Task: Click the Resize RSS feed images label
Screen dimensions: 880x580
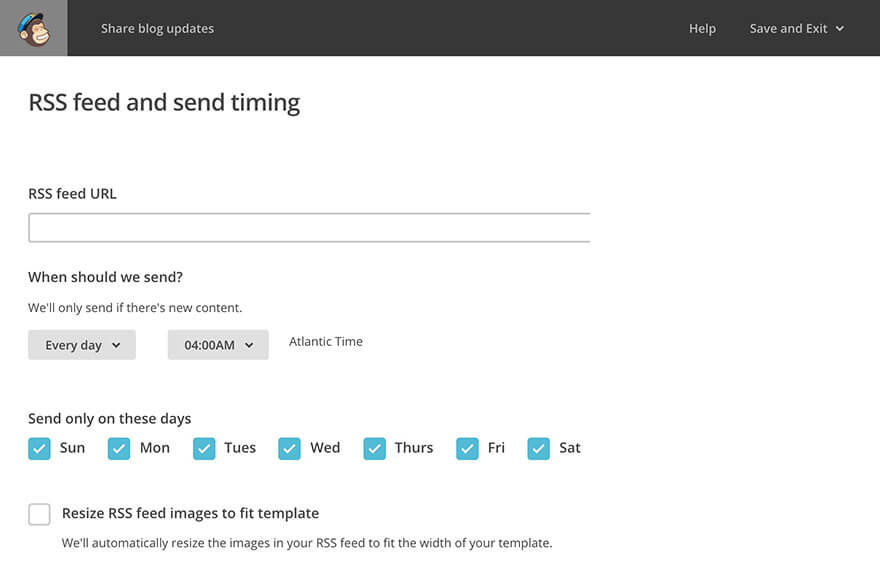Action: (x=190, y=513)
